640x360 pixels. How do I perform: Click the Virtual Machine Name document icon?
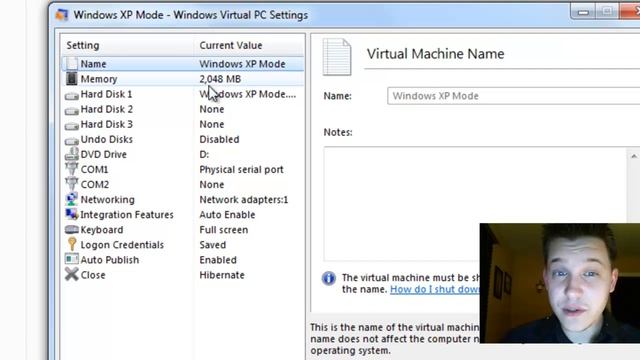(x=337, y=57)
